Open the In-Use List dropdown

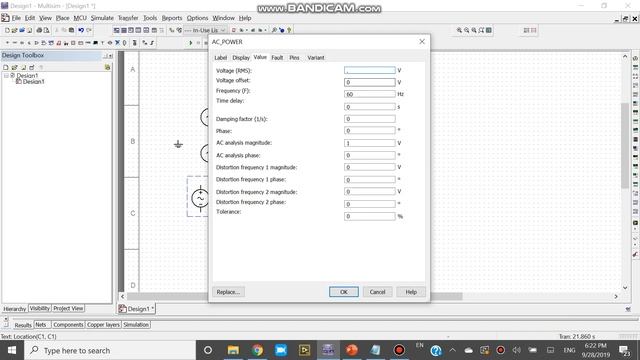tap(223, 30)
